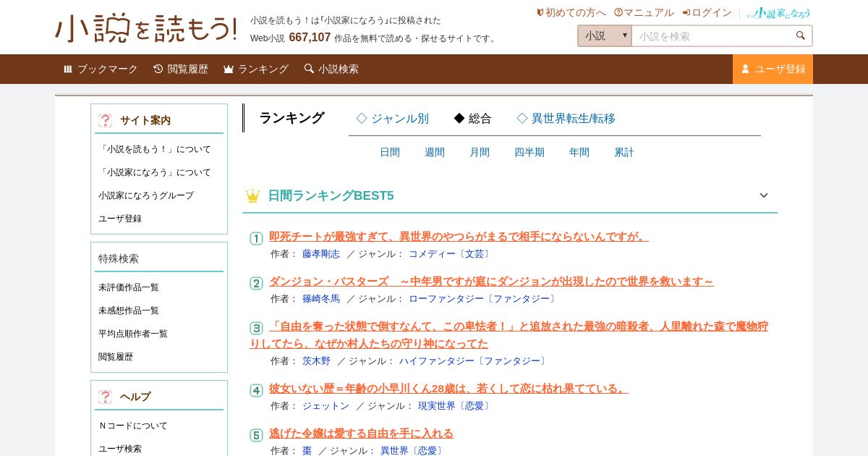Open the マニュアル help link
Image resolution: width=868 pixels, height=456 pixels.
point(644,13)
